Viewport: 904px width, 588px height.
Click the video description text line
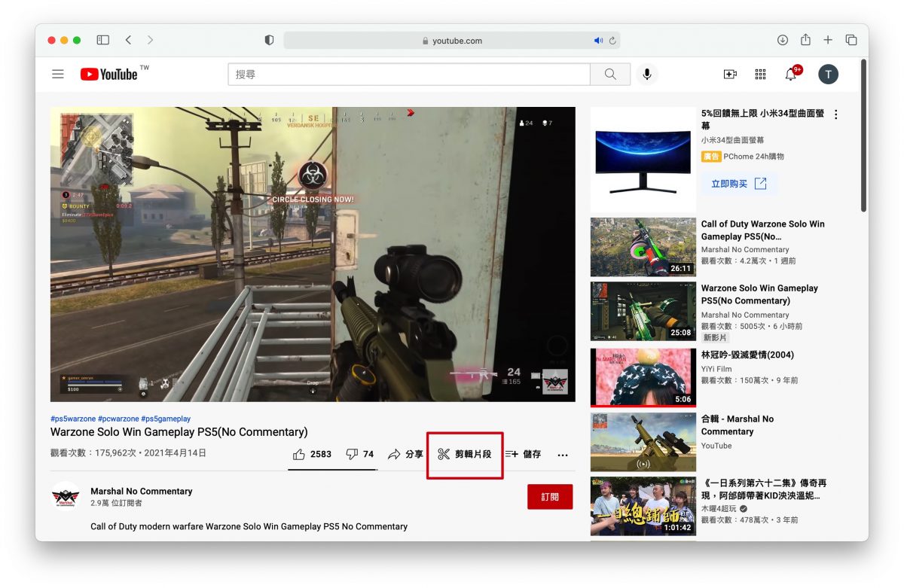(249, 526)
